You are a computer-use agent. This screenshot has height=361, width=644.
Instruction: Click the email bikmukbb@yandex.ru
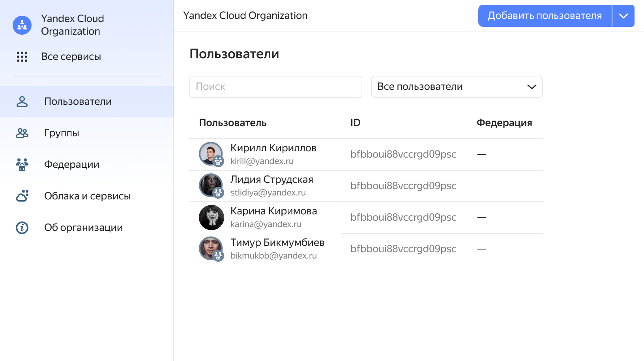273,256
